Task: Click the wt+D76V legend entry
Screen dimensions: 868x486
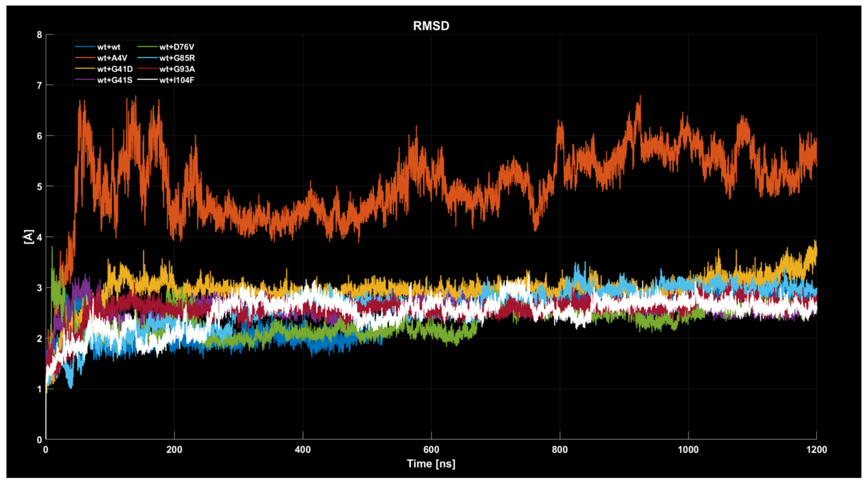Action: point(177,47)
